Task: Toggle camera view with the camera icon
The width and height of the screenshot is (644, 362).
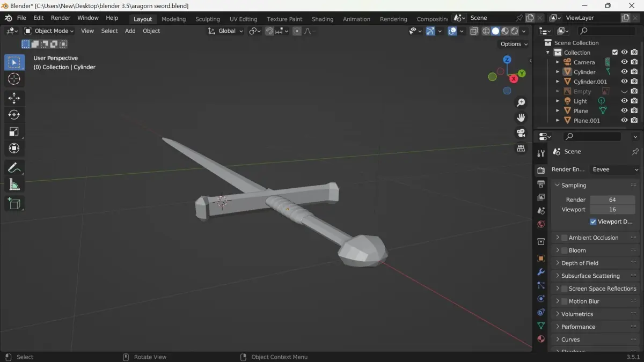Action: click(521, 133)
